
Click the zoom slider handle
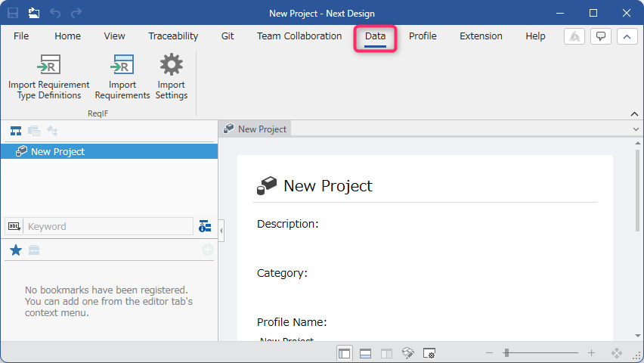507,352
